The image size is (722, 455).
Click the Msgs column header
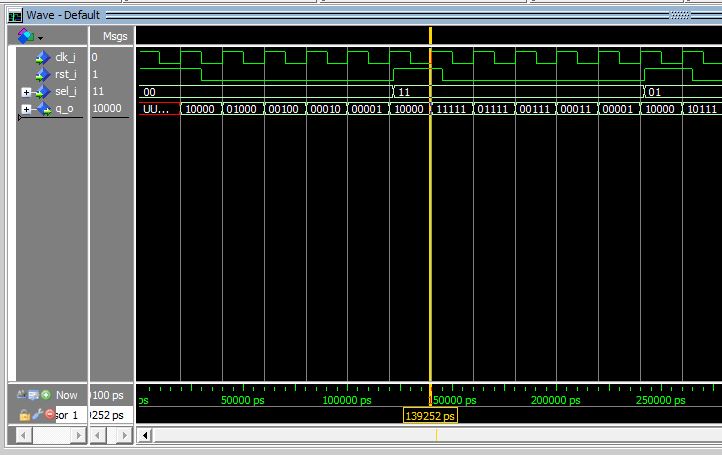click(115, 36)
